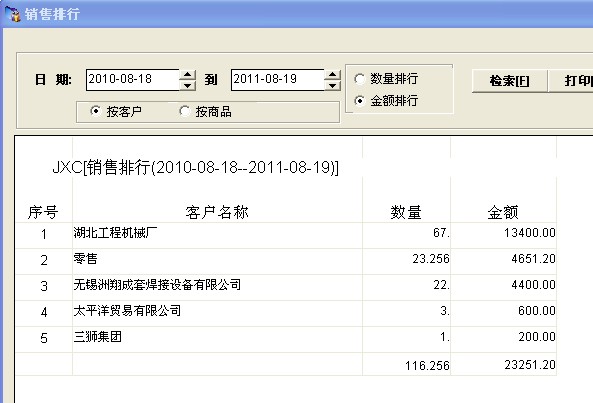593x403 pixels.
Task: Select the 太平洋贸易有限公司 row
Action: click(x=286, y=313)
